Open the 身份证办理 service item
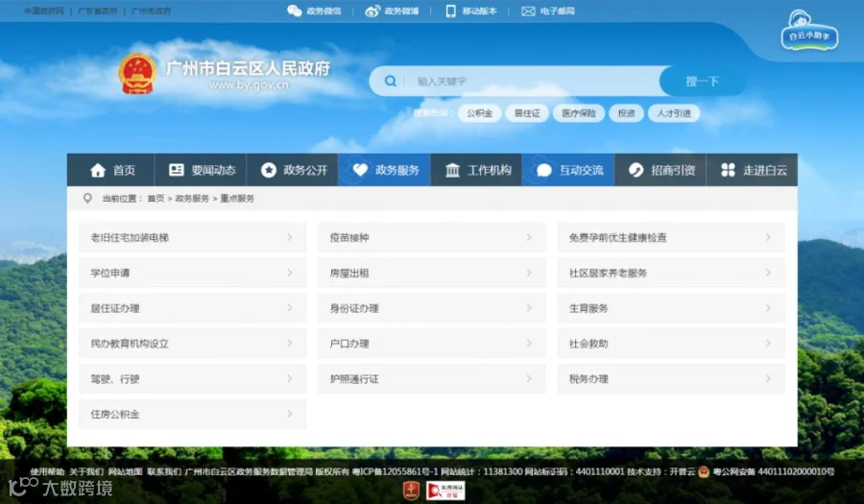 (431, 308)
